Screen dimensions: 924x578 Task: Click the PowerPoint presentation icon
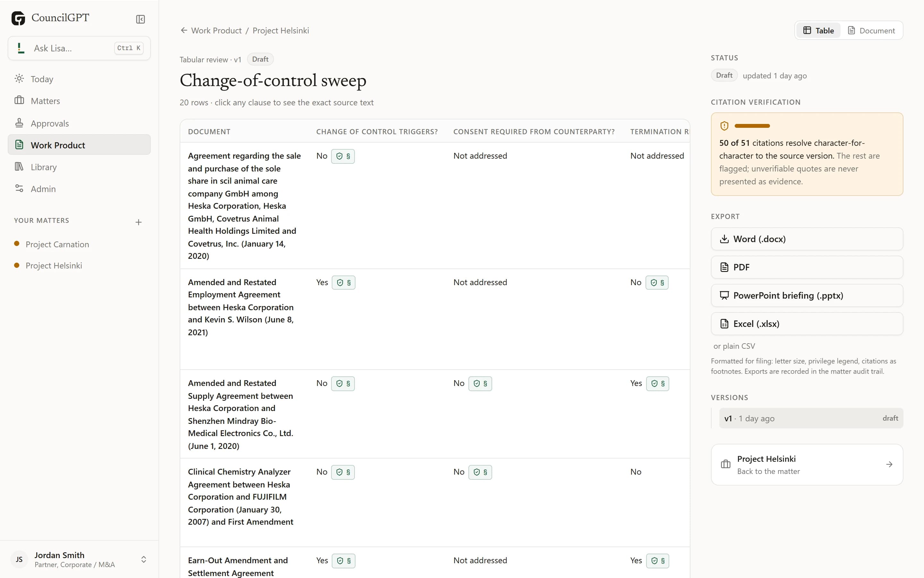724,295
